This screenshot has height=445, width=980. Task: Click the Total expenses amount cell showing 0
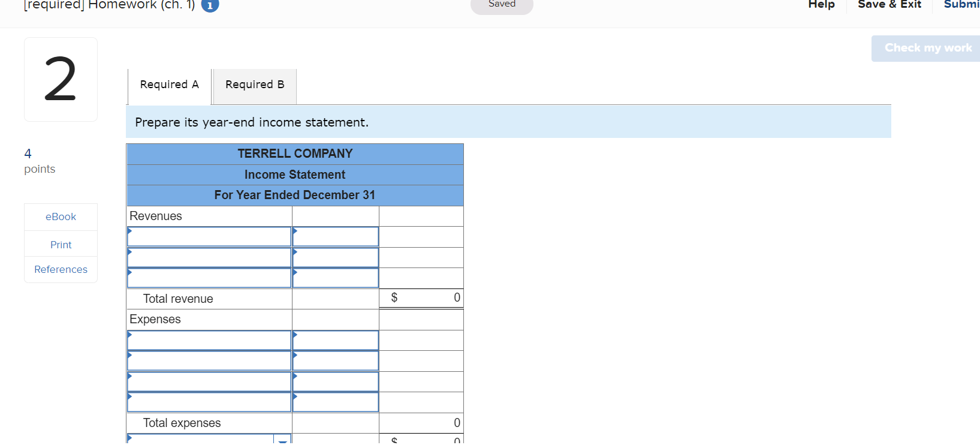[421, 423]
